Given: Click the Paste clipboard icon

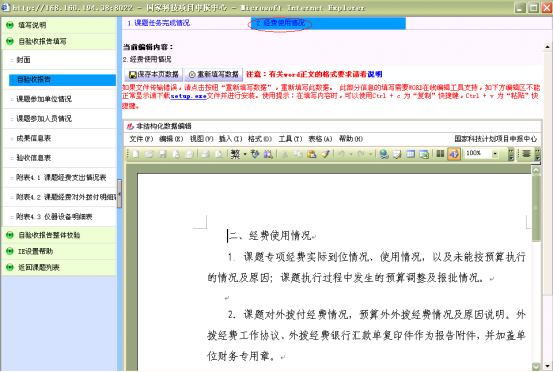Looking at the screenshot, I should click(311, 154).
